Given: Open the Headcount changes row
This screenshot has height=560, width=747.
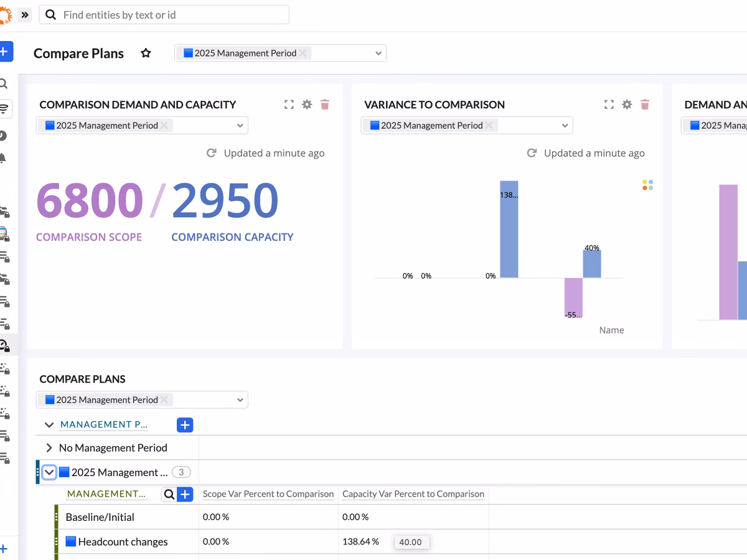Looking at the screenshot, I should coord(123,542).
